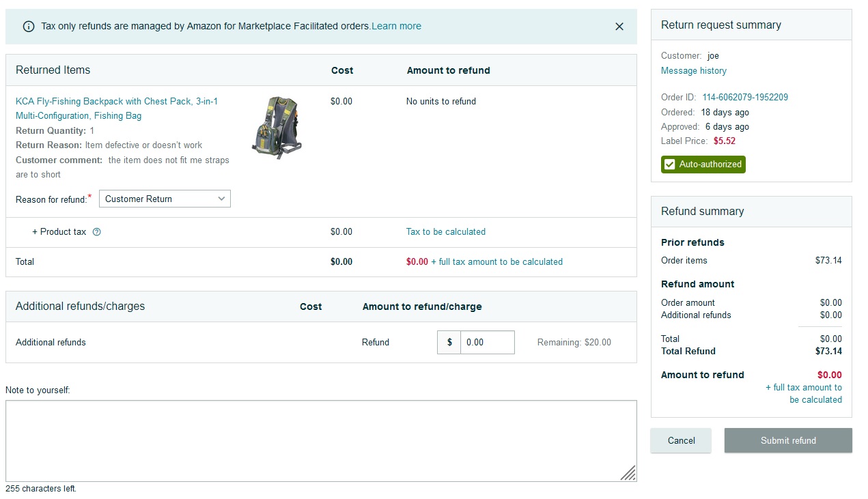Click inside the Note to yourself box
The height and width of the screenshot is (499, 868).
pyautogui.click(x=320, y=440)
